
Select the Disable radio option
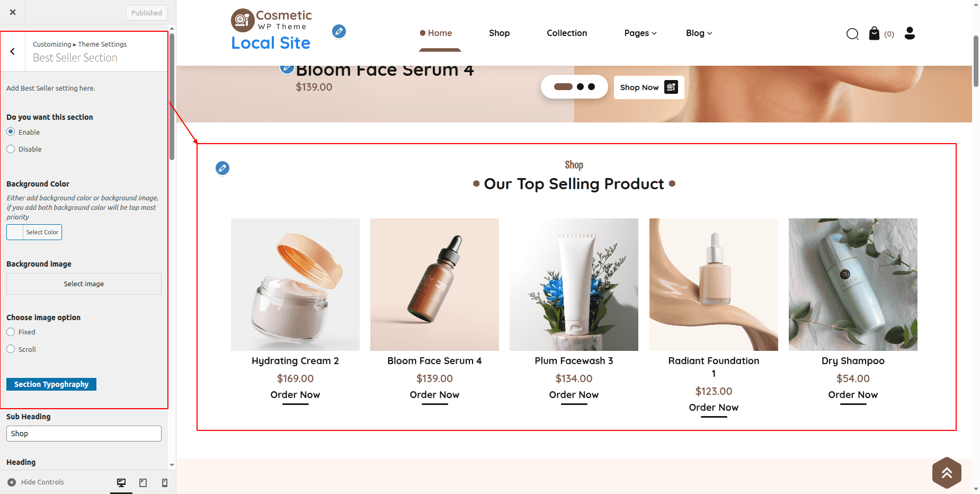click(11, 149)
